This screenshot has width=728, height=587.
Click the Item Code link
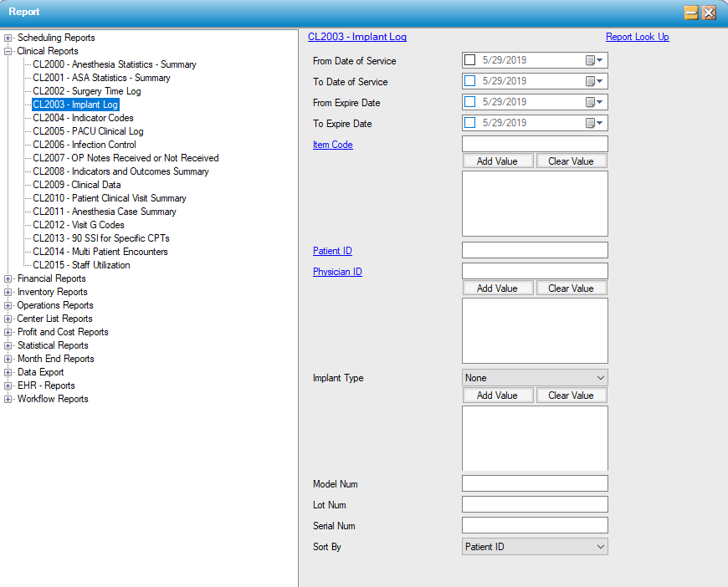click(333, 145)
